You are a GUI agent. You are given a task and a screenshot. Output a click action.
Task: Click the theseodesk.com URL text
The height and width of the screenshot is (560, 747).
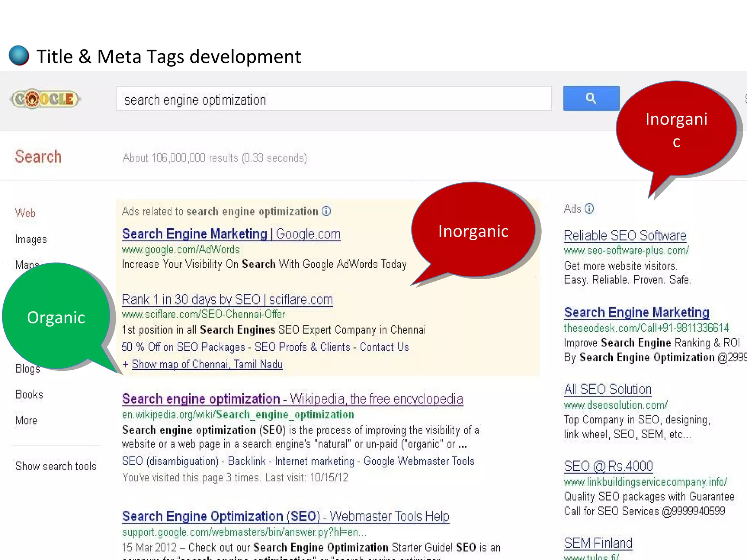click(646, 328)
